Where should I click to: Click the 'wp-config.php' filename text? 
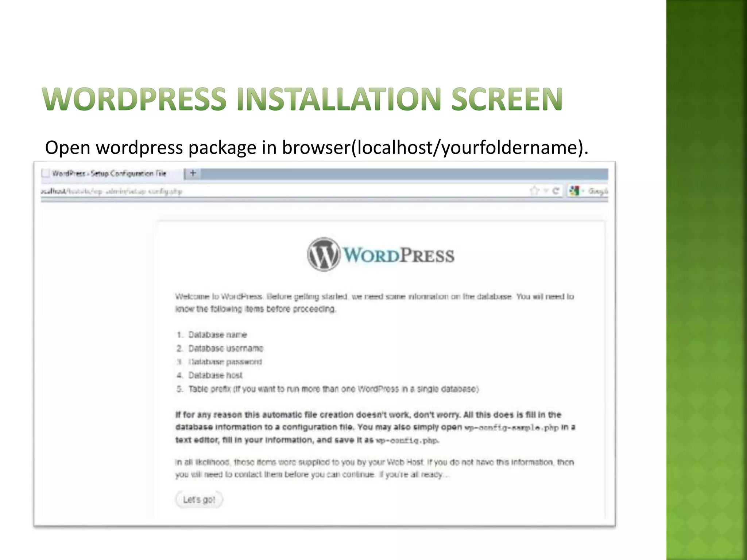407,440
